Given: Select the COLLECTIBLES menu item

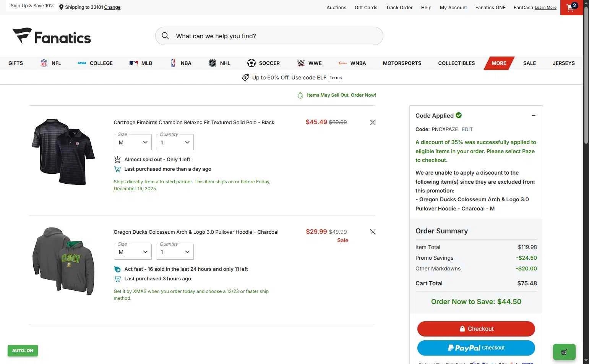Looking at the screenshot, I should 456,63.
